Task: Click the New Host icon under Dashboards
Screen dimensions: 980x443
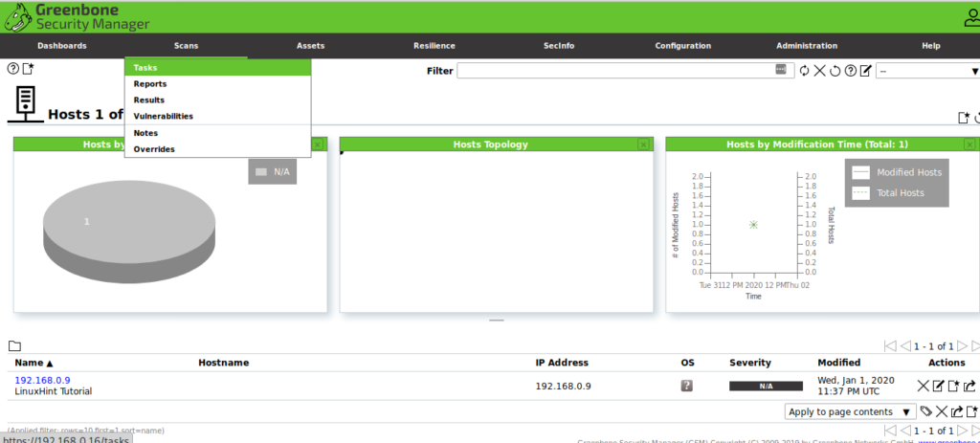Action: point(28,69)
